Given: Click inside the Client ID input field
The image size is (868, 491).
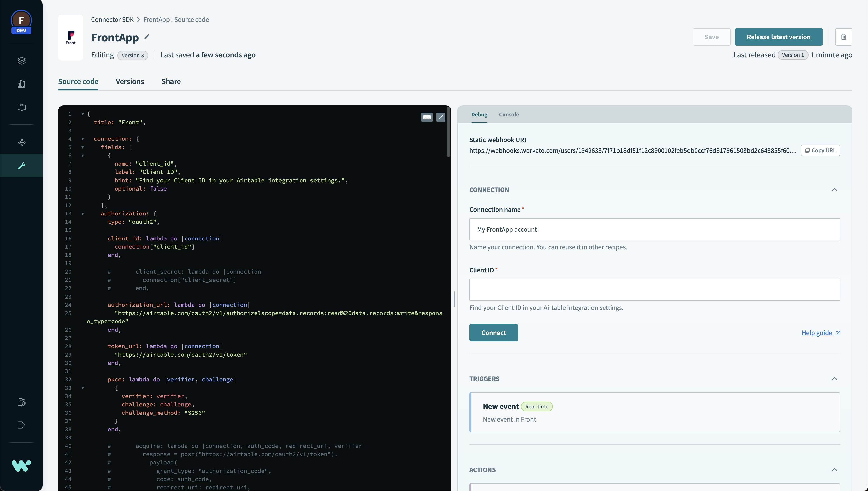Looking at the screenshot, I should pyautogui.click(x=654, y=290).
